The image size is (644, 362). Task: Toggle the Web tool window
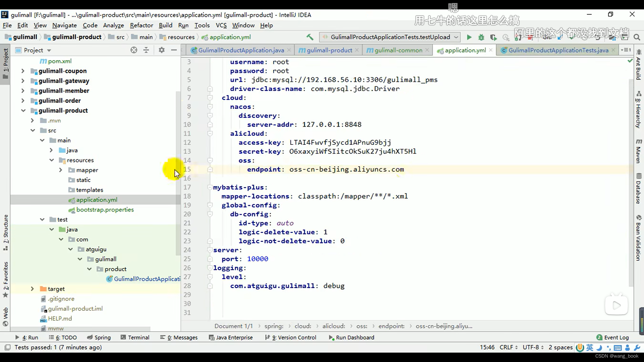pyautogui.click(x=5, y=317)
